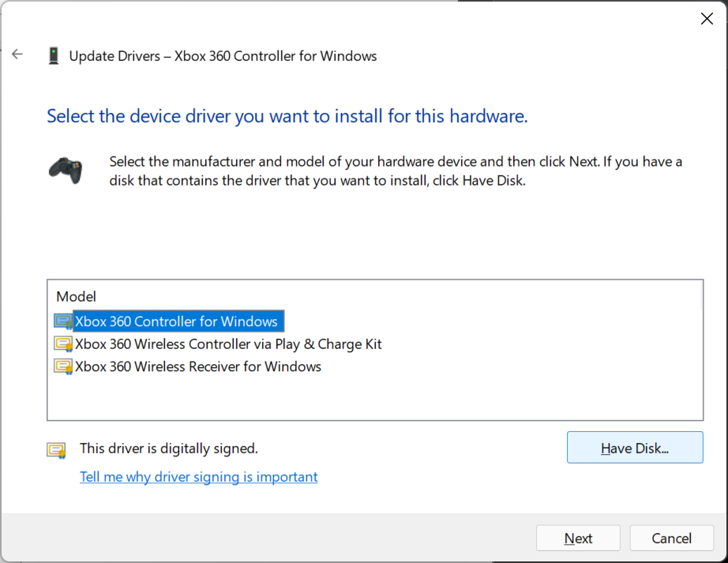
Task: Click the 'This driver is digitally signed' text
Action: (169, 449)
